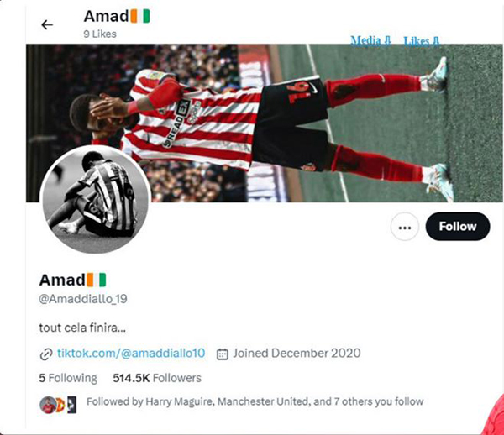Viewport: 504px width, 435px height.
Task: Click the 'tout cela finira...' bio text
Action: tap(82, 328)
